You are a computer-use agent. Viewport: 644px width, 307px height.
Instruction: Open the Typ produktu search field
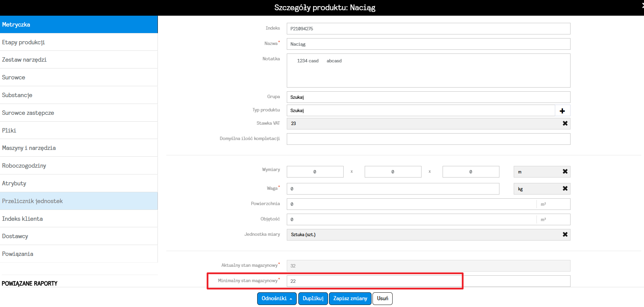pyautogui.click(x=421, y=110)
